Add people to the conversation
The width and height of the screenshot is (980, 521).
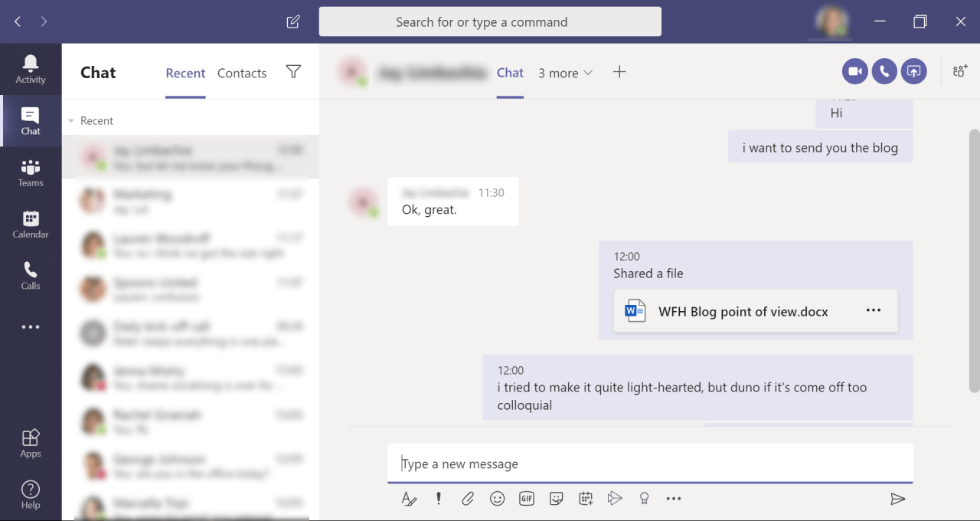tap(960, 71)
